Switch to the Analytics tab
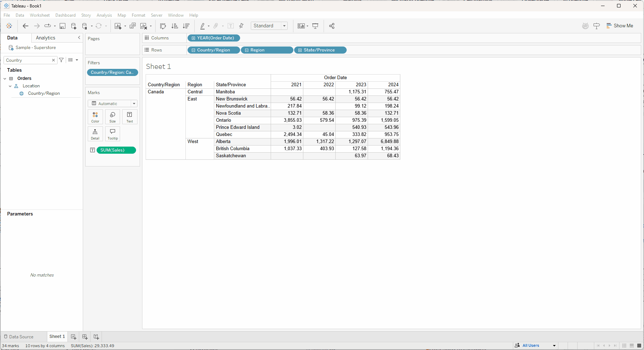The height and width of the screenshot is (350, 644). (45, 38)
